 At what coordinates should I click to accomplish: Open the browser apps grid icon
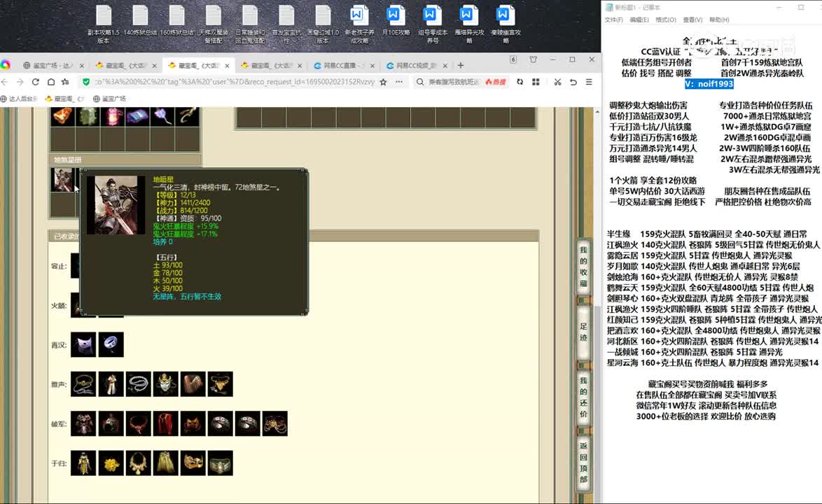(536, 82)
